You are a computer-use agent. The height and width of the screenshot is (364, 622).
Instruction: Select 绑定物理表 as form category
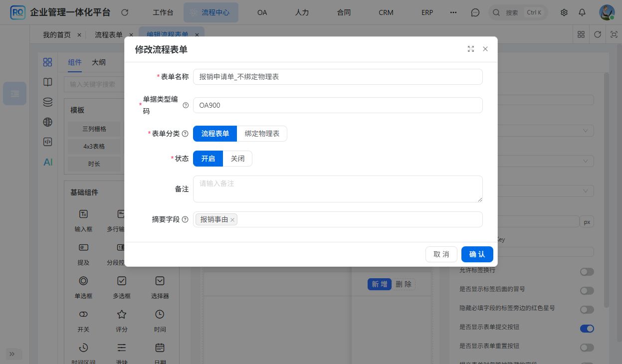262,134
